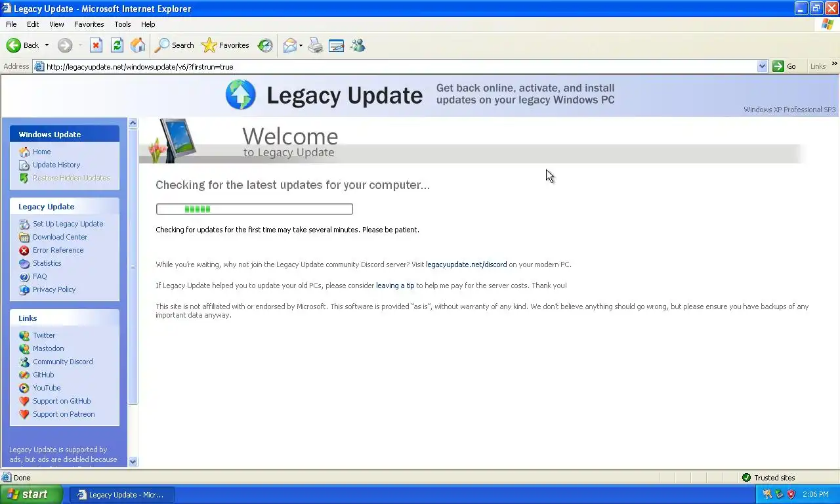Open the Search toolbar button
Screen dimensions: 840x504
[x=174, y=45]
